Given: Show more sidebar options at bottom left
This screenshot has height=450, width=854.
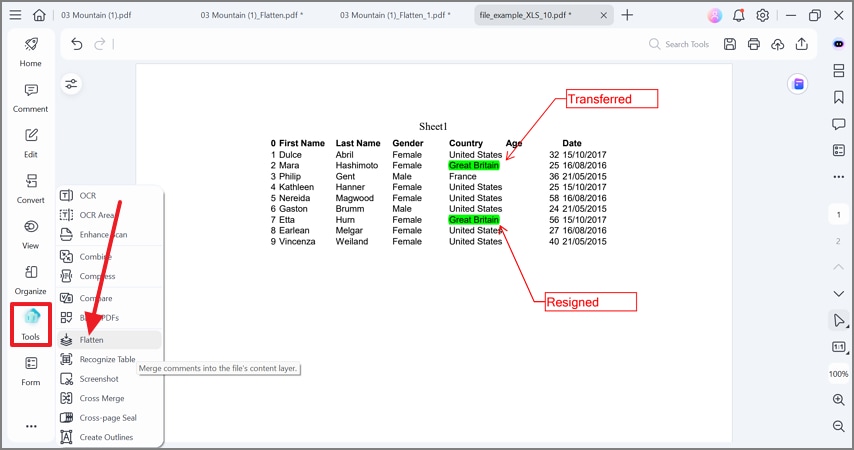Looking at the screenshot, I should pyautogui.click(x=31, y=426).
